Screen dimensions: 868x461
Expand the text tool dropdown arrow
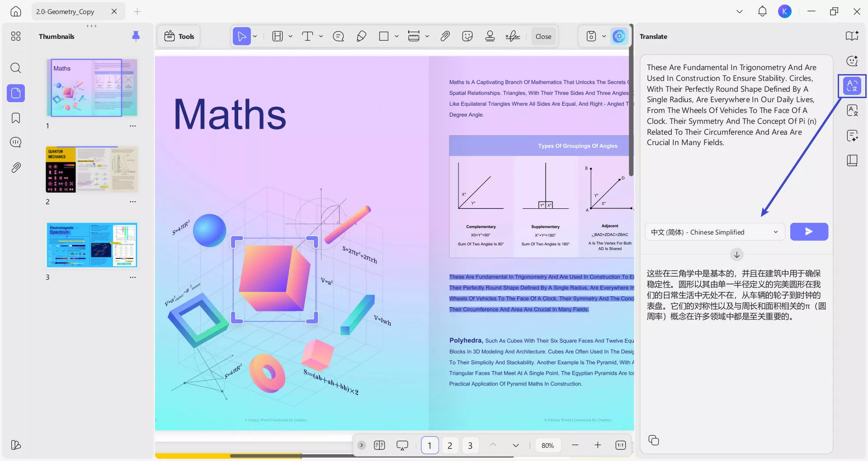click(x=321, y=36)
